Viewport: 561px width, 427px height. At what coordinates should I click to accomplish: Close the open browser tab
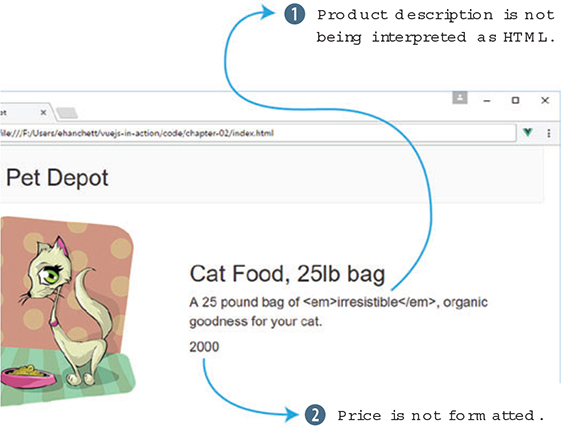[x=43, y=112]
